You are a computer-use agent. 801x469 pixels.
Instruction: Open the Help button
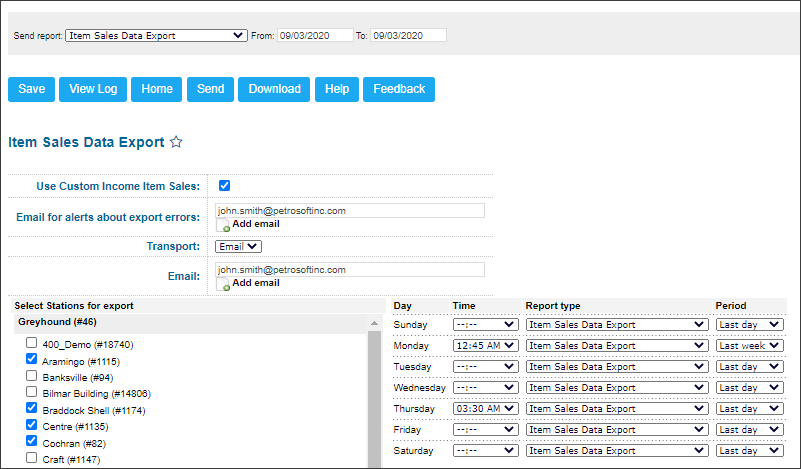(337, 89)
